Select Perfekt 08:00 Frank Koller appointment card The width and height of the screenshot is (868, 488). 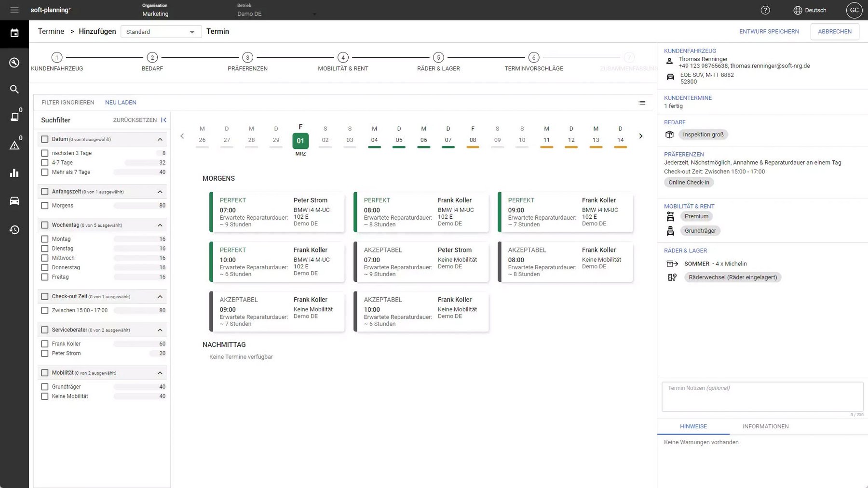(x=421, y=212)
